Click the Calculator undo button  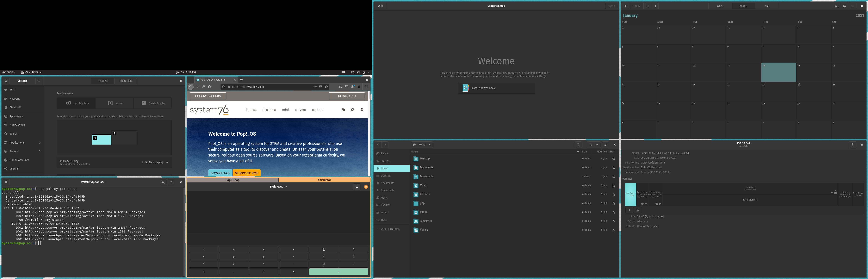[324, 250]
